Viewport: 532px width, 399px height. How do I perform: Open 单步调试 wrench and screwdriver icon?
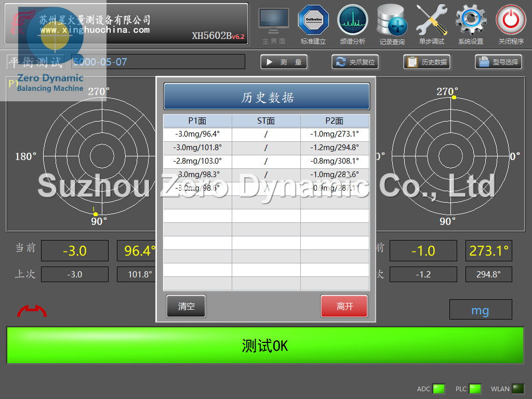(x=432, y=25)
